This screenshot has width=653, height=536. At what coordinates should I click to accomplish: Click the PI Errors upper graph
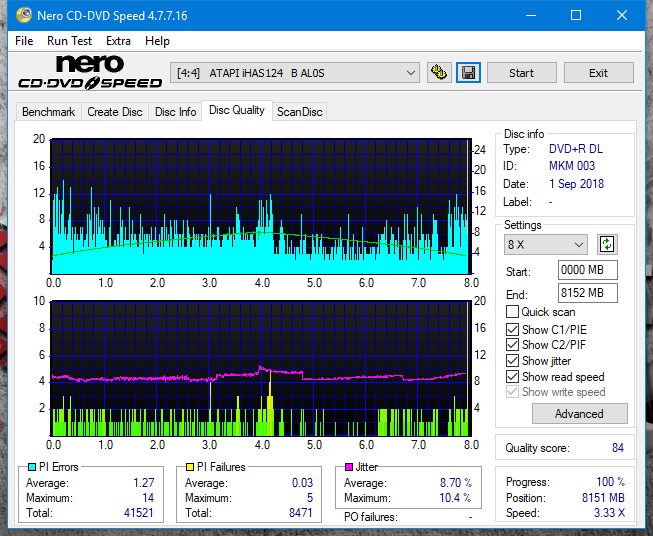[x=261, y=206]
